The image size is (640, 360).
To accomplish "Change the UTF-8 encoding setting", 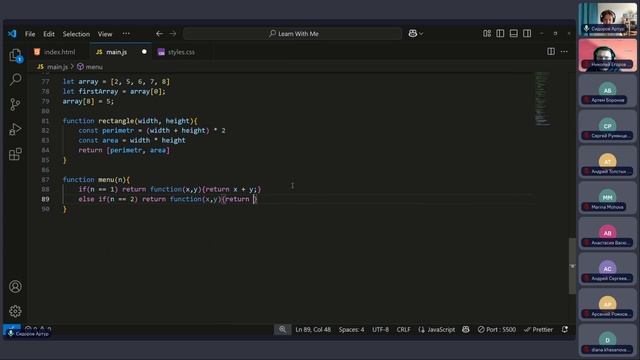I will tap(380, 329).
